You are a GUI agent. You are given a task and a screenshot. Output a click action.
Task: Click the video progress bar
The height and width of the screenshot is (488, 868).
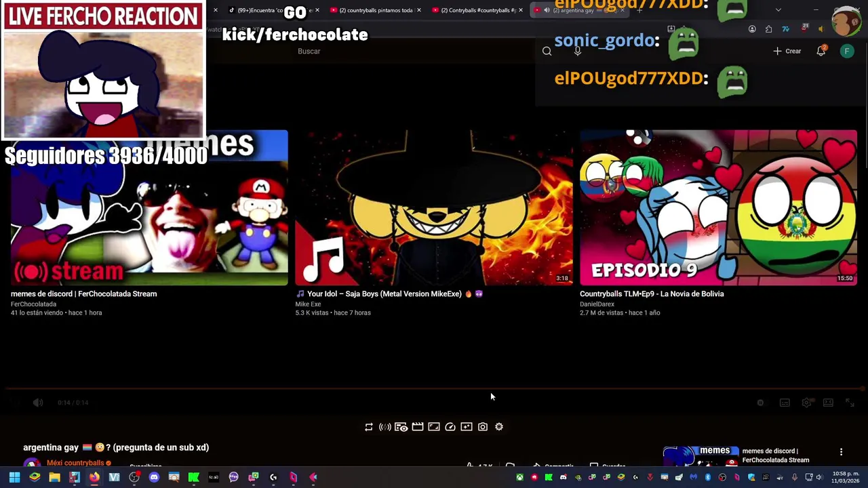[434, 389]
